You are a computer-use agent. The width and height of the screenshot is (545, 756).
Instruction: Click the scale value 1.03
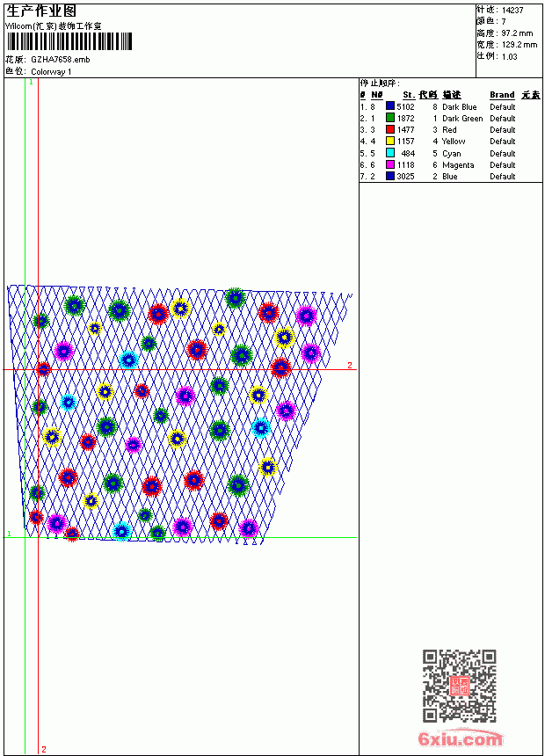pyautogui.click(x=509, y=56)
